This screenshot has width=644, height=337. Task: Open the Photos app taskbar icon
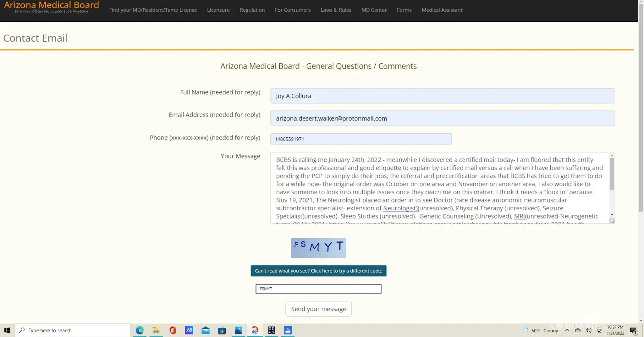coord(238,330)
